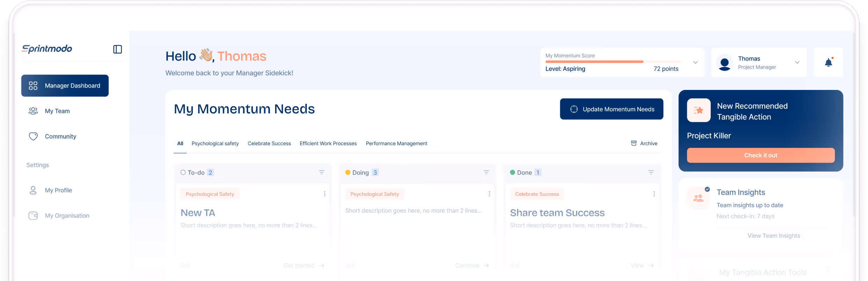Open the Archive link

click(x=644, y=143)
